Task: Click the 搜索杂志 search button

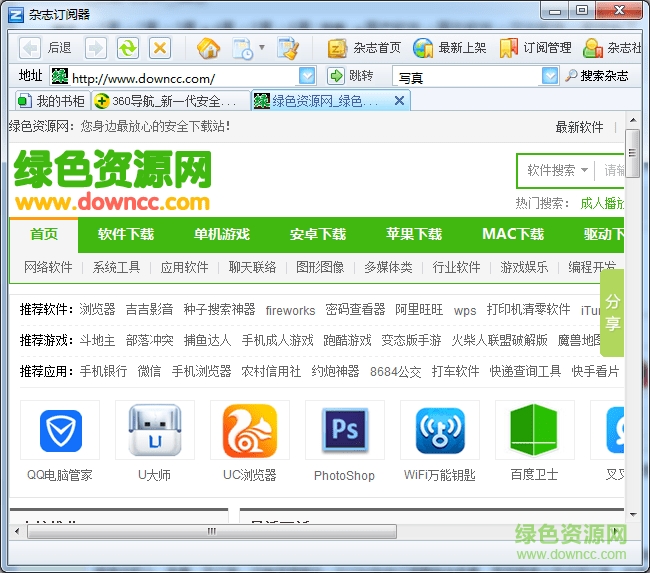Action: [x=597, y=77]
